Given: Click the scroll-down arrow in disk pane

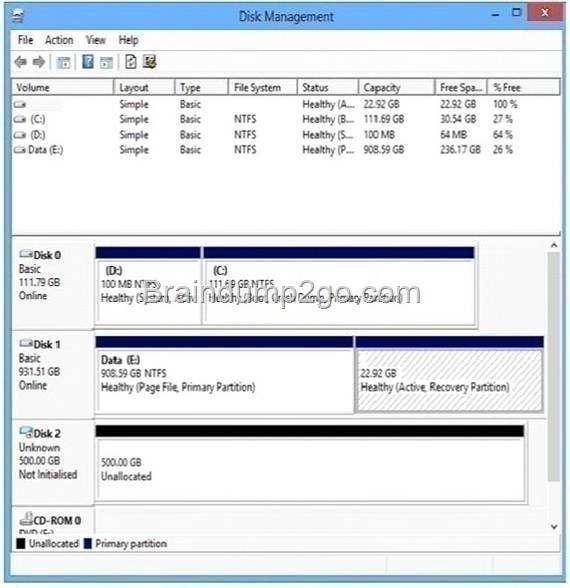Looking at the screenshot, I should click(554, 527).
